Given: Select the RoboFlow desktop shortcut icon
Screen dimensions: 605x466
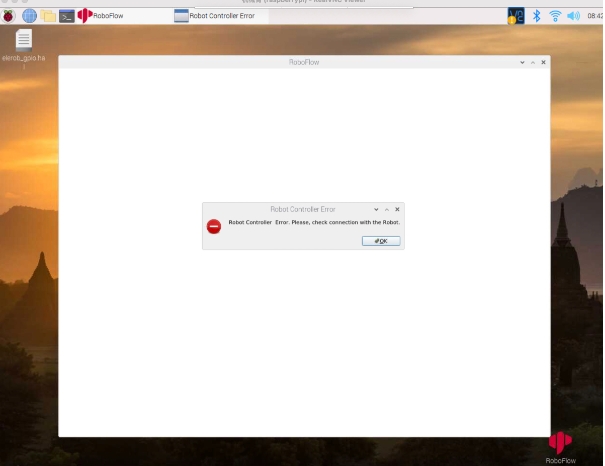Looking at the screenshot, I should point(560,447).
